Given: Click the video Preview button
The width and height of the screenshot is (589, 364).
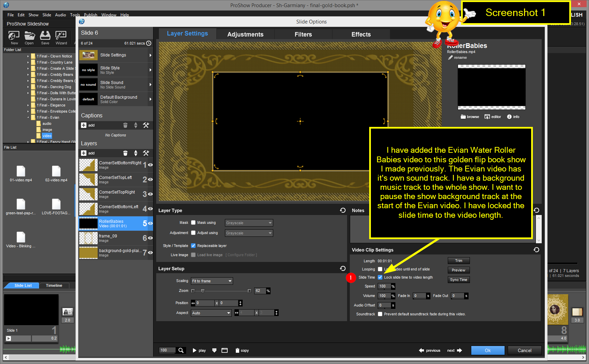Looking at the screenshot, I should pyautogui.click(x=459, y=270).
